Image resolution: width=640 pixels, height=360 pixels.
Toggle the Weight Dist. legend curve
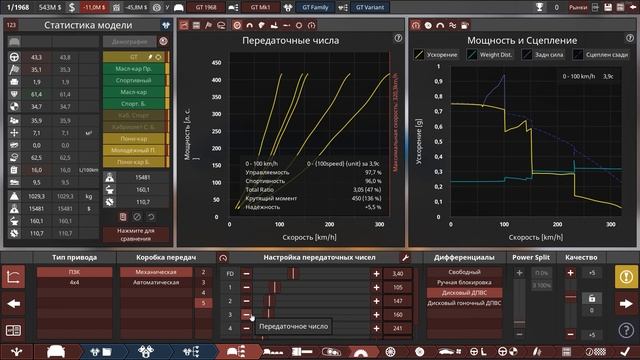(489, 54)
